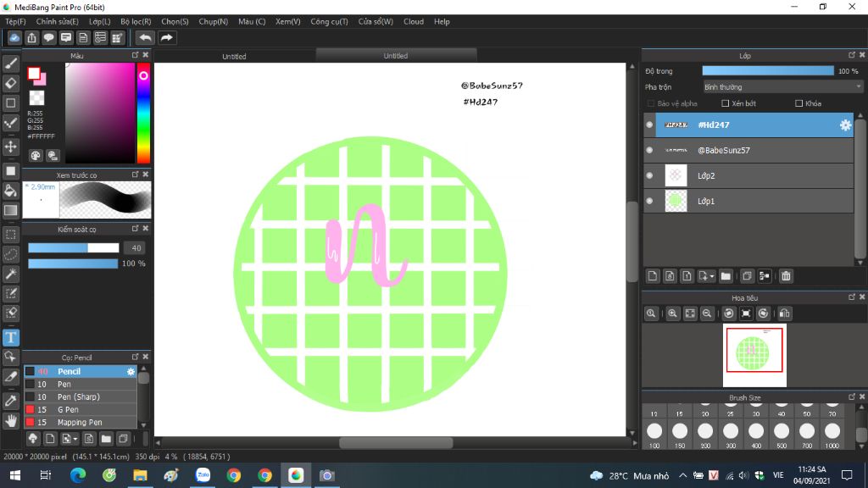Toggle the Bảo vệ alpha checkbox
This screenshot has width=868, height=488.
[x=651, y=103]
